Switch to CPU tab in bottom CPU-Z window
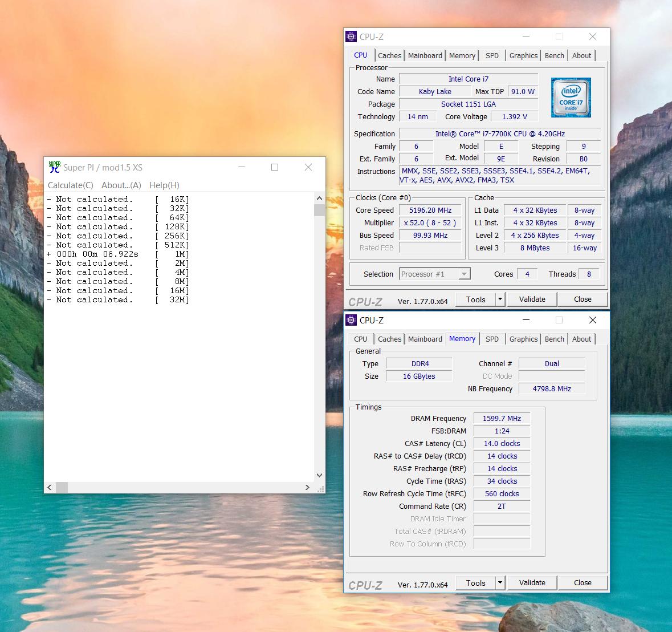Viewport: 672px width, 632px height. [x=360, y=339]
